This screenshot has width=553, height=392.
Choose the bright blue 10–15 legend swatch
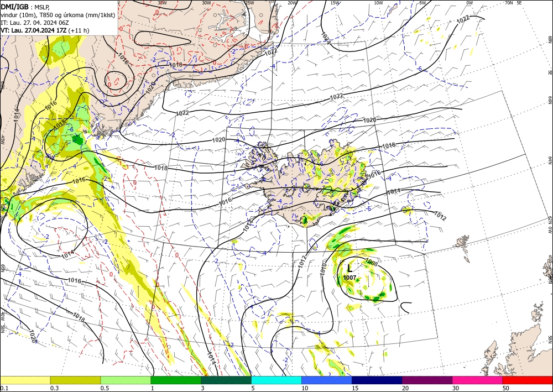pos(327,380)
